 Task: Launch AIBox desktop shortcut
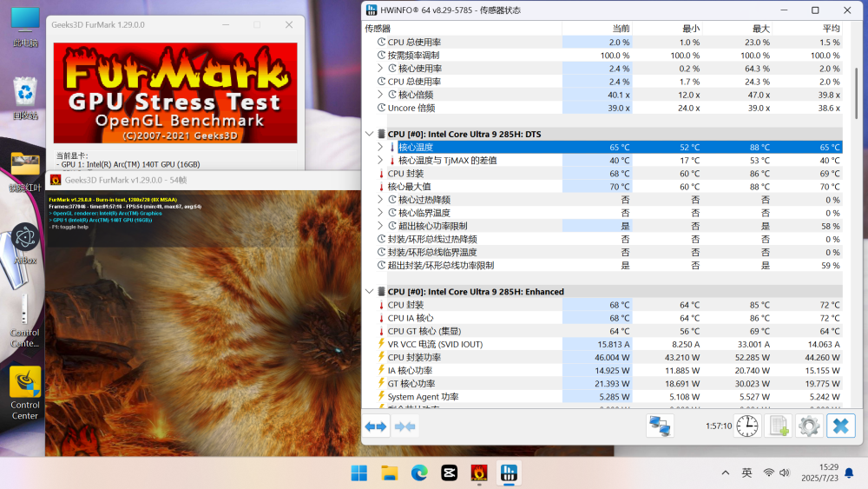pos(25,244)
